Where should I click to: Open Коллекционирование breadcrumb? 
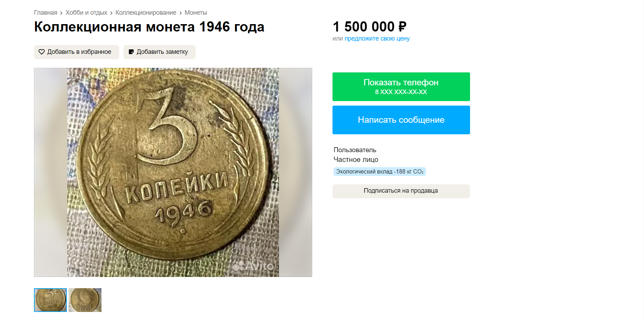[146, 13]
